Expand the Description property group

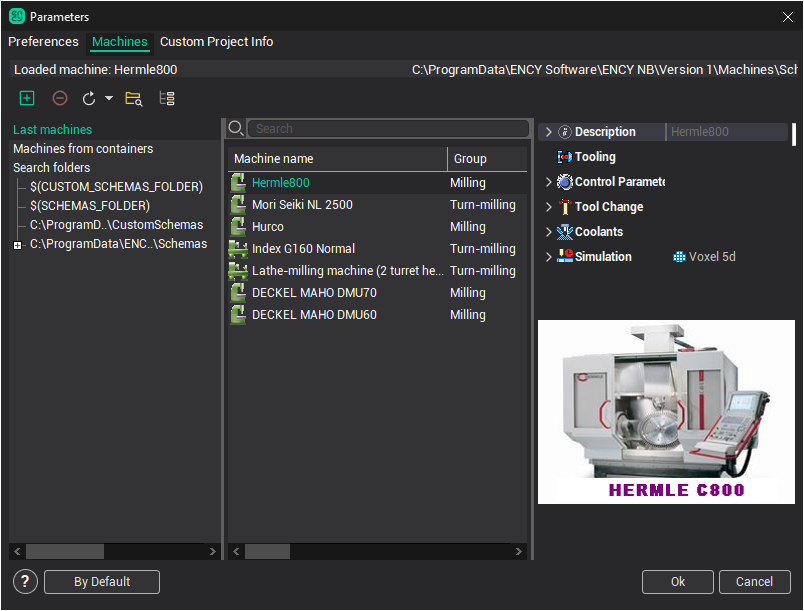(x=548, y=132)
